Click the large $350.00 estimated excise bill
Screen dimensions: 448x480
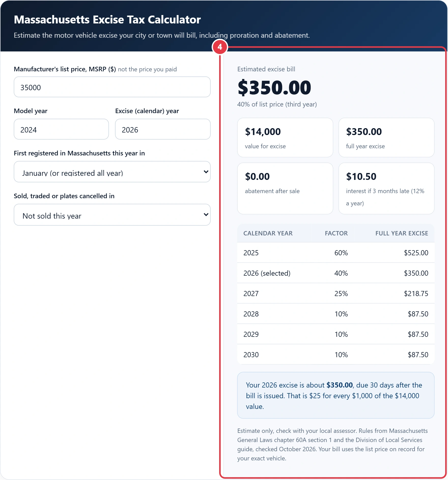coord(274,87)
